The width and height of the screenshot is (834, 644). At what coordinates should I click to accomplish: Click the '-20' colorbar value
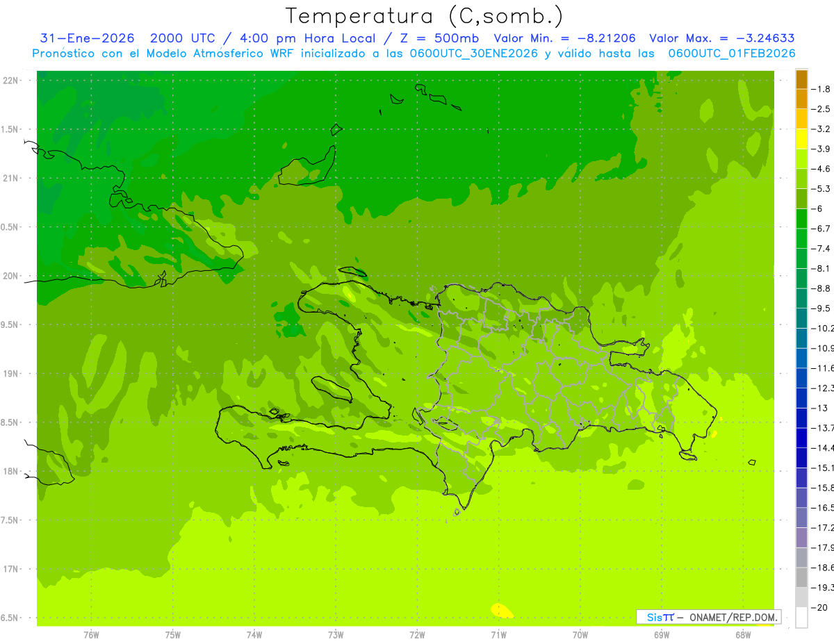[x=819, y=607]
